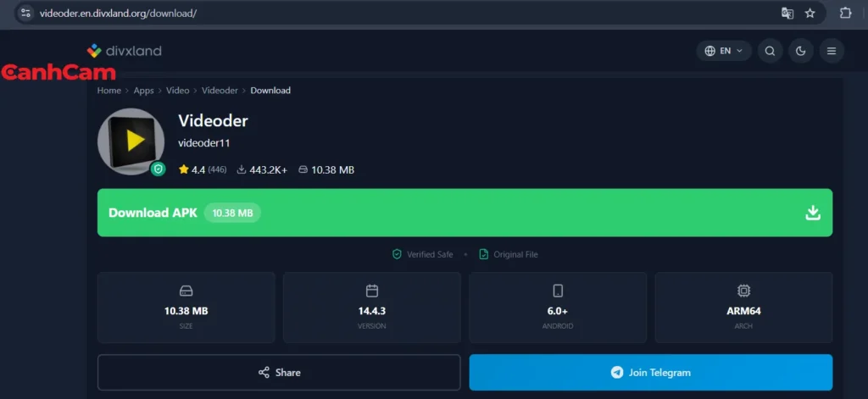The height and width of the screenshot is (399, 868).
Task: Open Videoder breadcrumb link
Action: coord(220,90)
